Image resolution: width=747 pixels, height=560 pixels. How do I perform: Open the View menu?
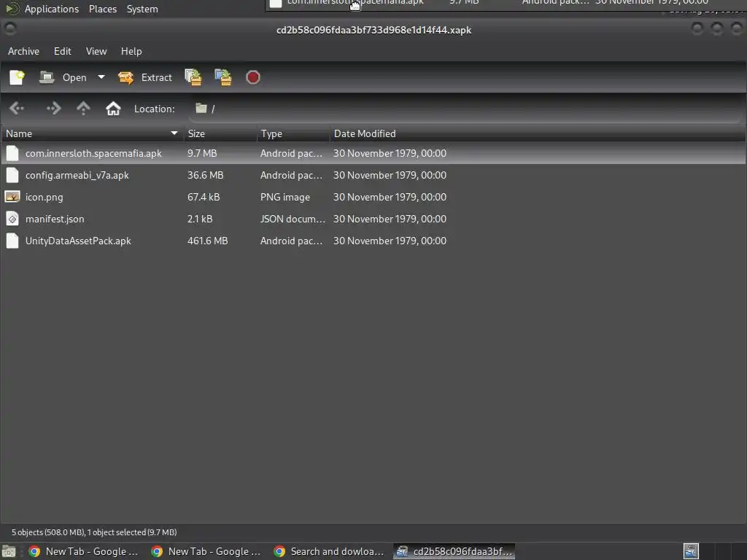[x=96, y=51]
